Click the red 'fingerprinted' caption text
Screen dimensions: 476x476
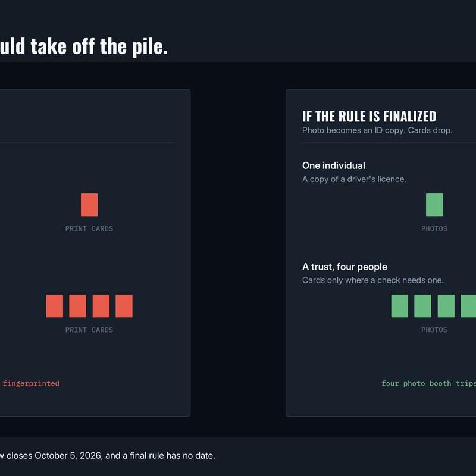31,383
